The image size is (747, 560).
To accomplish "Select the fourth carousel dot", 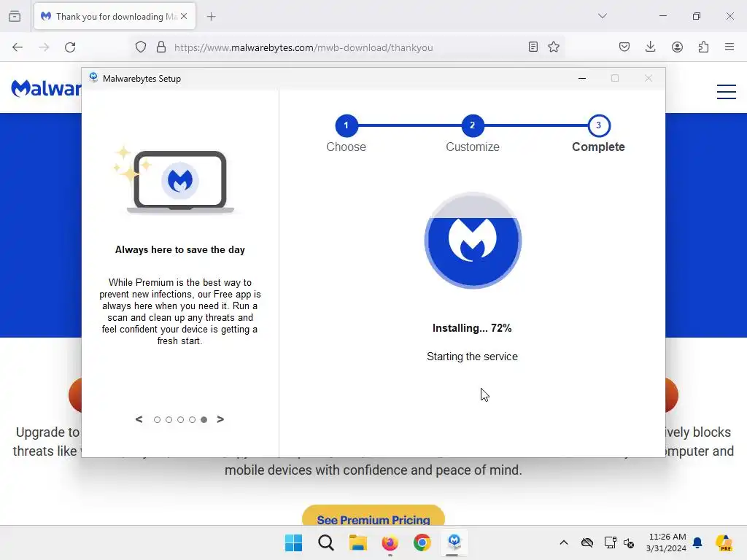I will (192, 419).
